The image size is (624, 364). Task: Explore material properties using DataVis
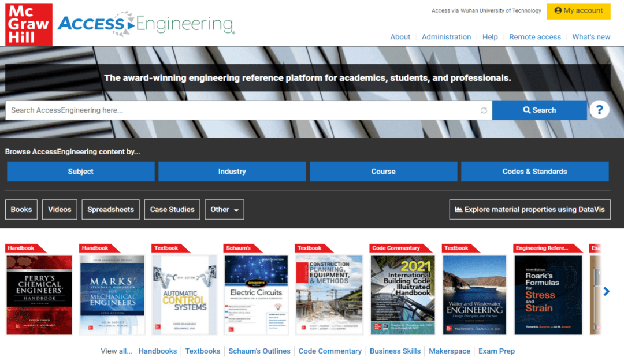[530, 210]
